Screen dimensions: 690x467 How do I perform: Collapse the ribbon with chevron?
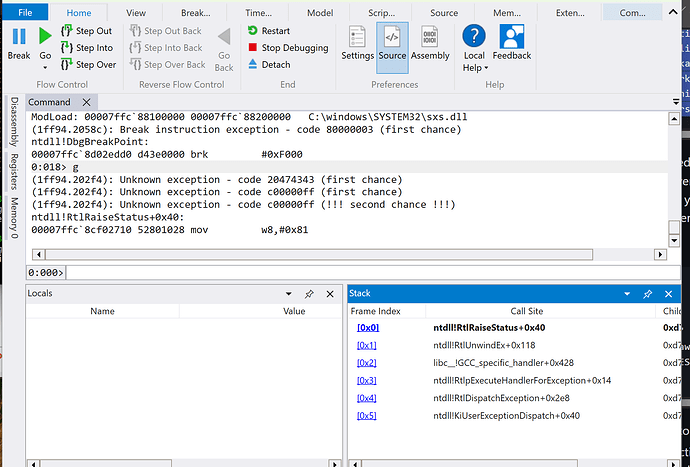[x=673, y=12]
